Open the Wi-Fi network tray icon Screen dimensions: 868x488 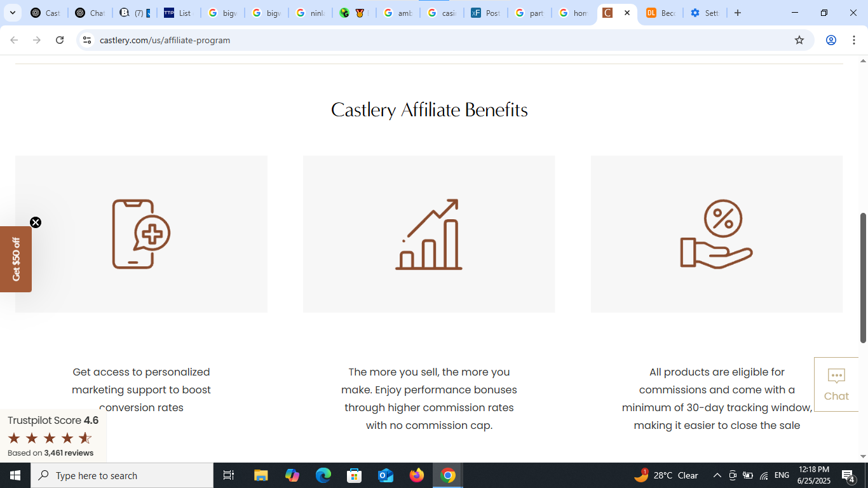(x=764, y=475)
